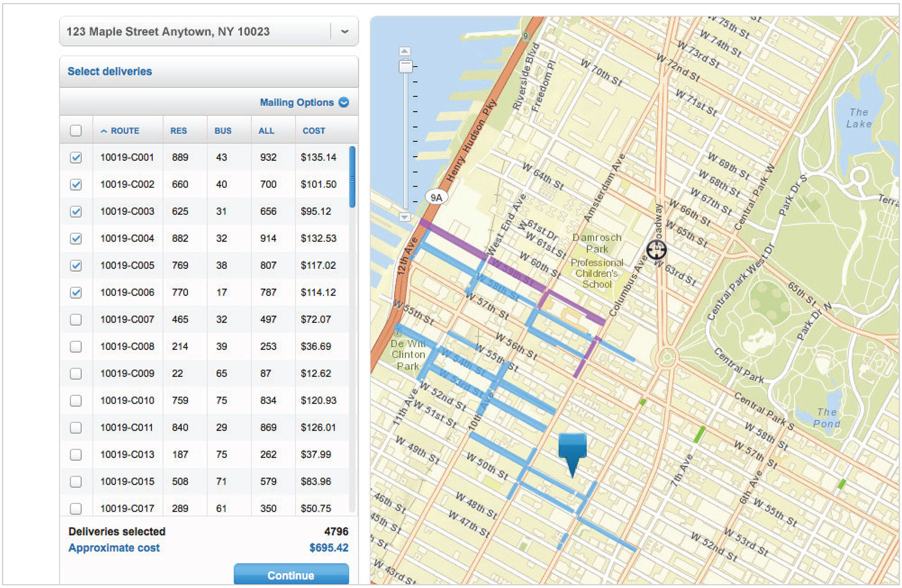Click the Henry Hudson Pky label
The height and width of the screenshot is (588, 902).
coord(471,140)
